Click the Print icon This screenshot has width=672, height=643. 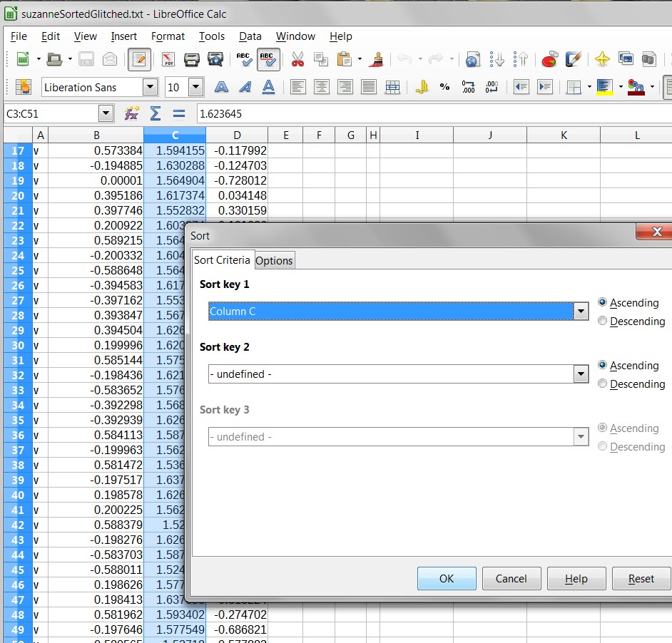(x=192, y=59)
